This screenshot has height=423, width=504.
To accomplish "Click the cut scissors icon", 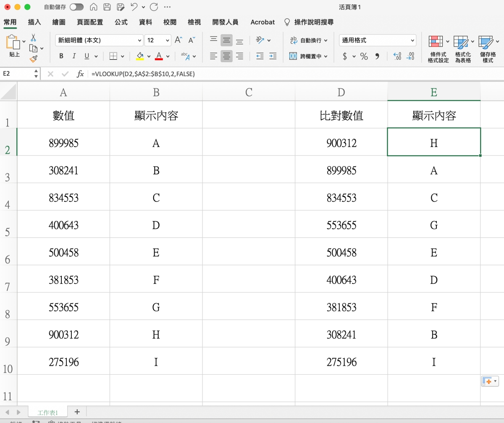I will (x=34, y=38).
